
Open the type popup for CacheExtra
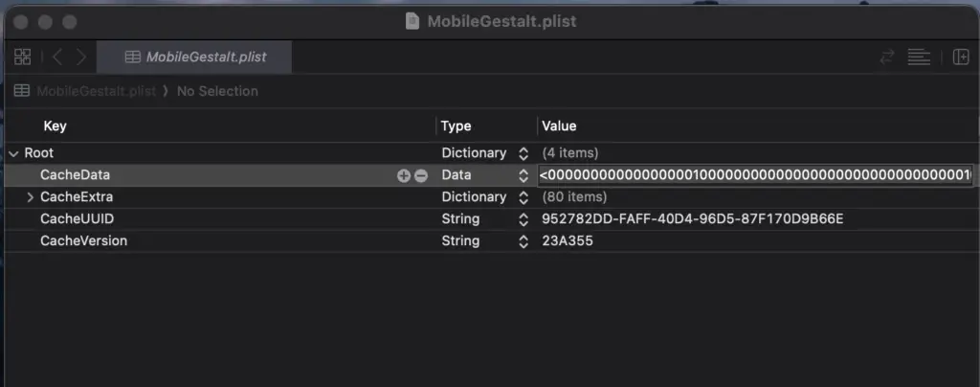[x=523, y=197]
